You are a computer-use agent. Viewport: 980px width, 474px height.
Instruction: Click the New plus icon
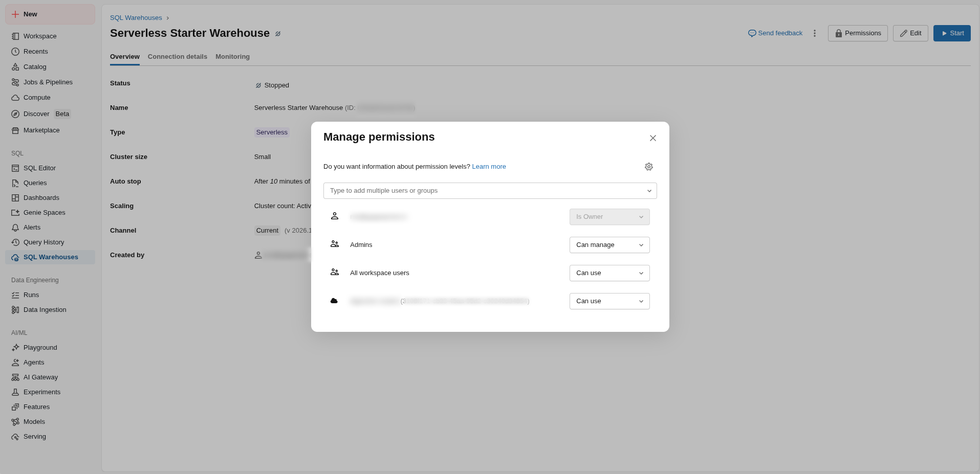15,14
